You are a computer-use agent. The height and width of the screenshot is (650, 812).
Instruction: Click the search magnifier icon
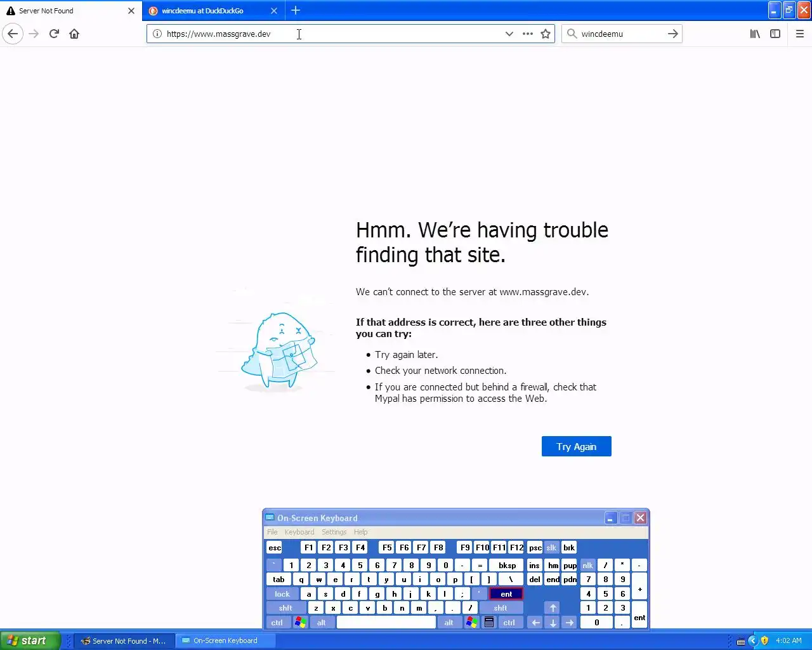572,34
